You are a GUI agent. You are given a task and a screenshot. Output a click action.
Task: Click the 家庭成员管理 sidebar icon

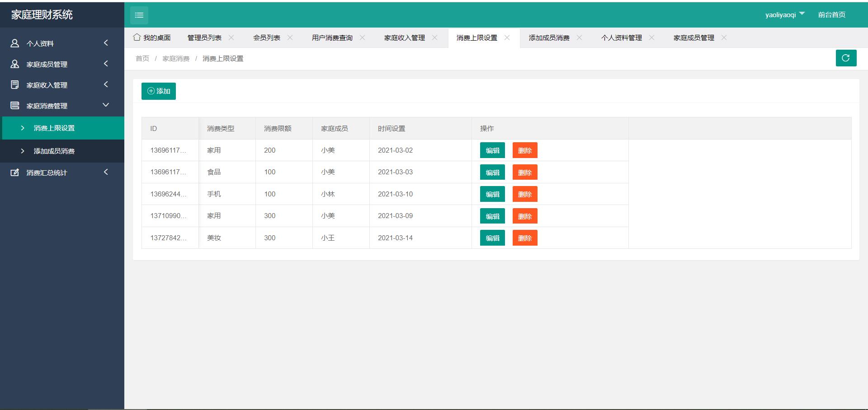[15, 64]
